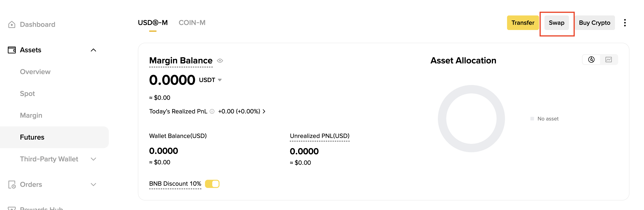Collapse the Assets sidebar section

93,50
